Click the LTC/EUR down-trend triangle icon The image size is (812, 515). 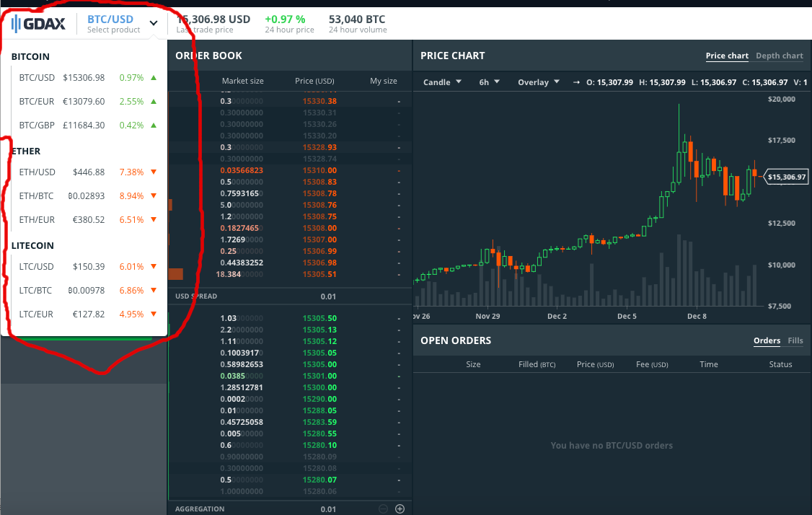click(x=154, y=314)
